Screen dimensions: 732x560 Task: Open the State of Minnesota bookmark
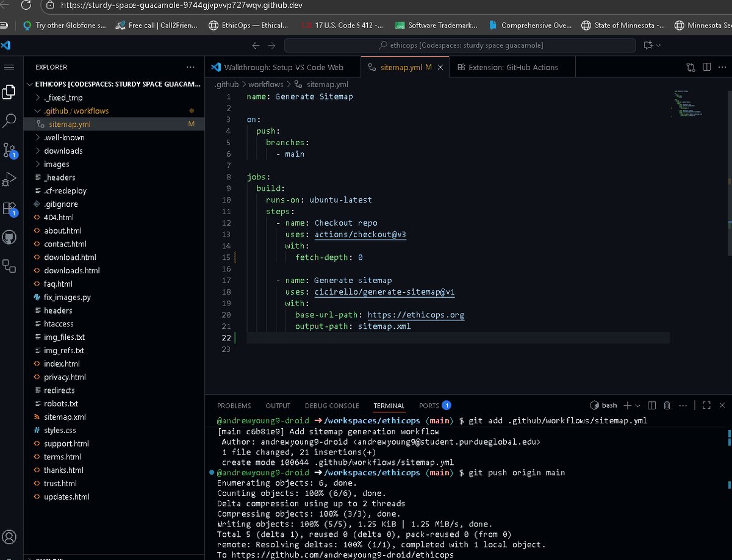(623, 26)
